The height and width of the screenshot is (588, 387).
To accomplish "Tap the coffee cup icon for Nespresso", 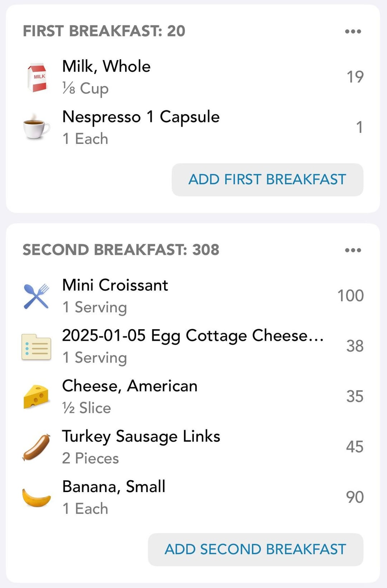I will tap(36, 127).
